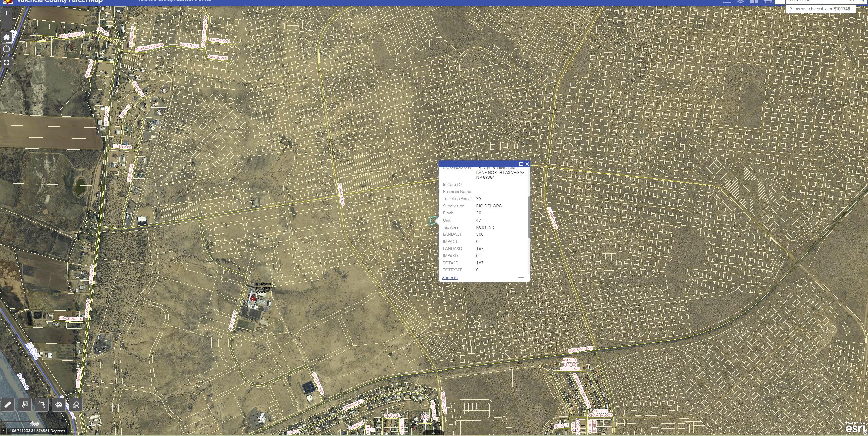
Task: Click the GRACELAND LN road label
Action: tap(71, 319)
